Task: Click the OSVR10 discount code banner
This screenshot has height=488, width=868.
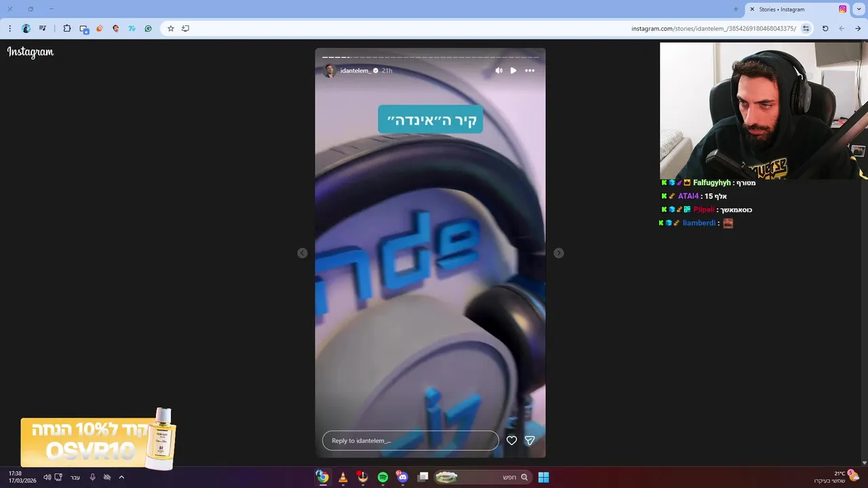Action: click(x=98, y=441)
